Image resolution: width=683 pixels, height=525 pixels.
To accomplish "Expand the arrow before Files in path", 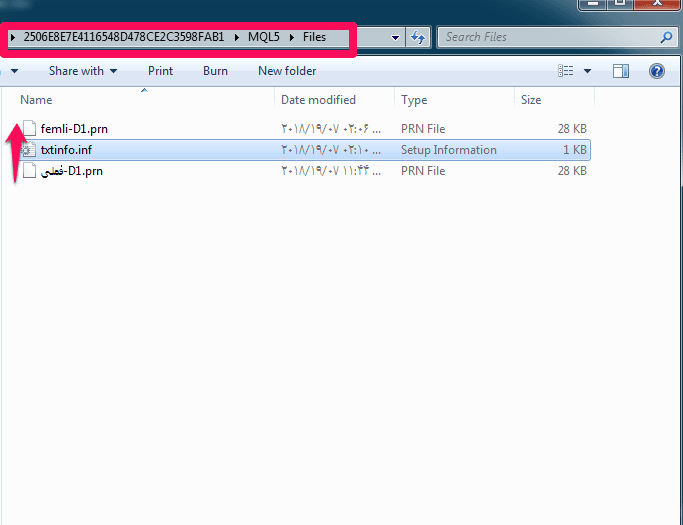I will (x=292, y=37).
